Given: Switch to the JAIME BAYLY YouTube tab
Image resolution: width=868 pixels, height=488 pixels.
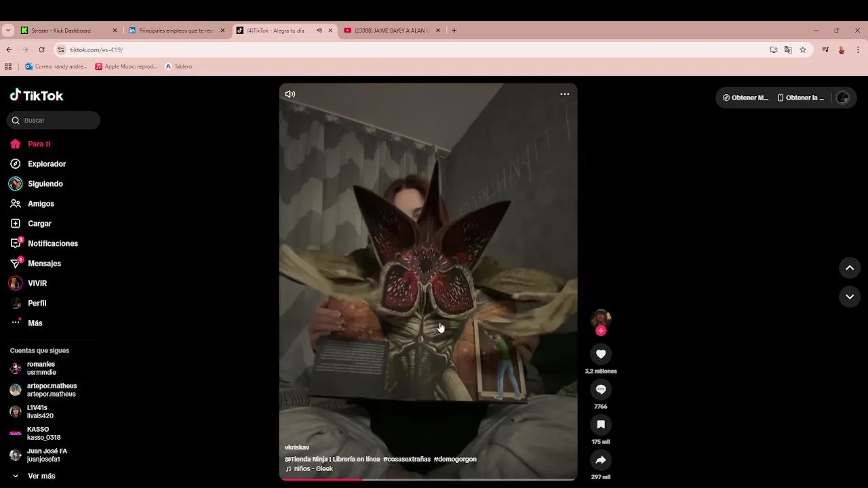Looking at the screenshot, I should [x=391, y=30].
